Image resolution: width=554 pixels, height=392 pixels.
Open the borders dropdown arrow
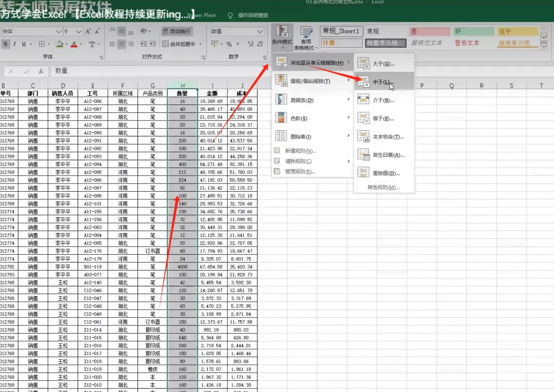point(49,44)
